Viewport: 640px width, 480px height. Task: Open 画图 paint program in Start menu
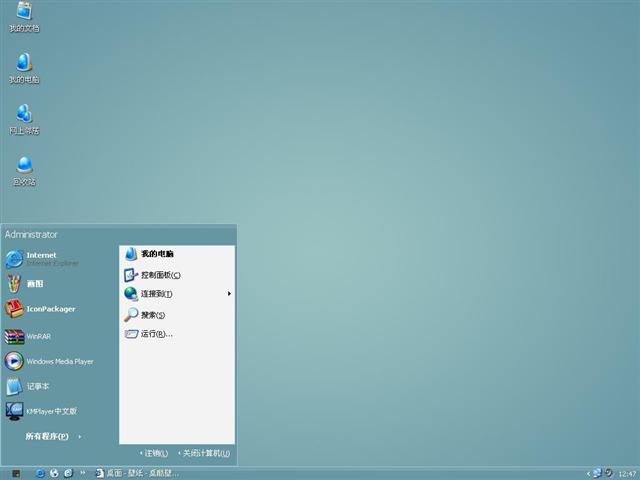tap(24, 284)
